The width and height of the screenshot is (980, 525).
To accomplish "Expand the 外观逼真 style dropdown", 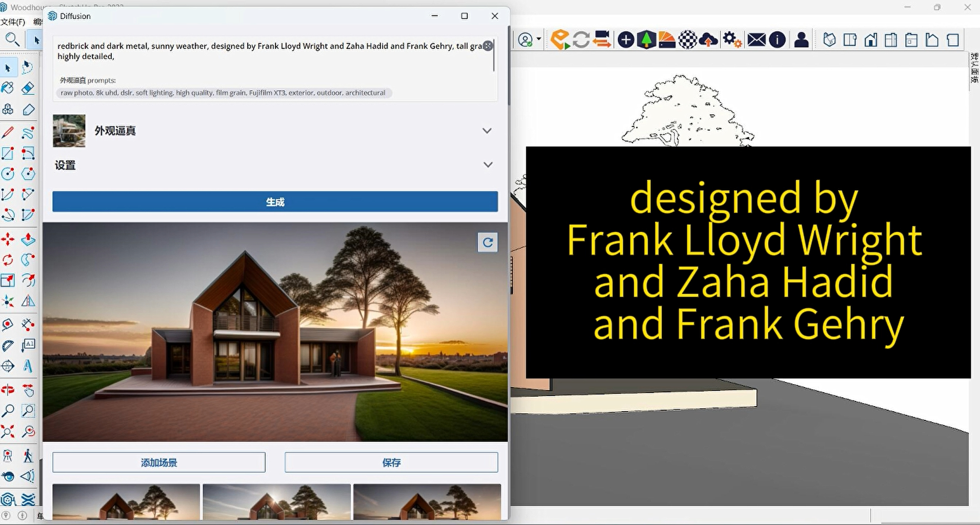I will click(487, 131).
